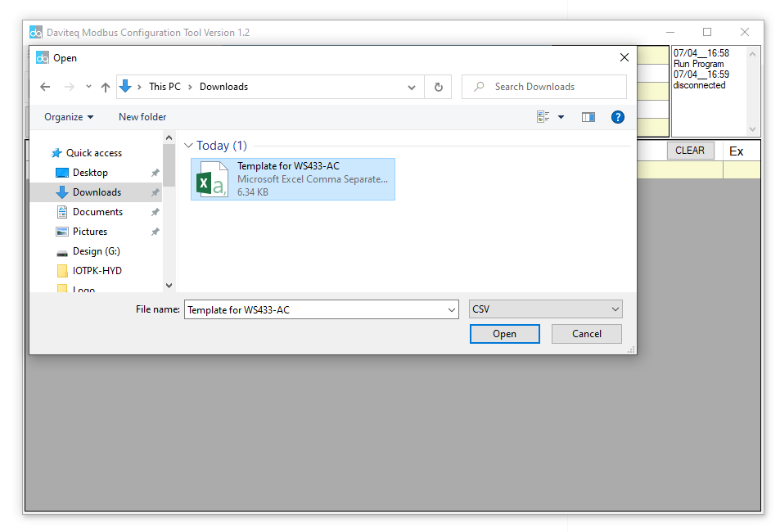This screenshot has width=780, height=532.
Task: Open the CSV file type dropdown
Action: pyautogui.click(x=545, y=309)
